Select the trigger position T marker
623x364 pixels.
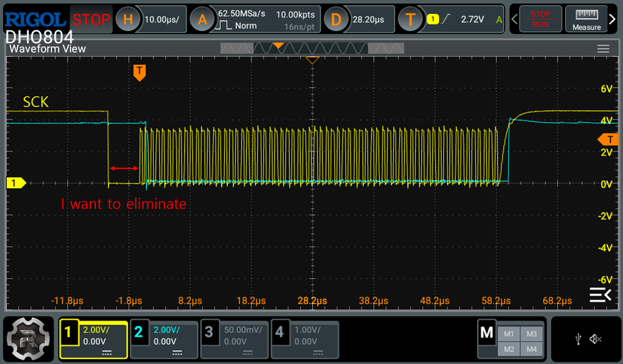tap(140, 73)
